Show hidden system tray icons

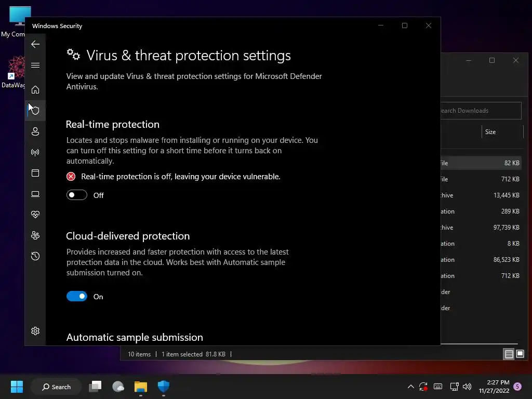(411, 387)
